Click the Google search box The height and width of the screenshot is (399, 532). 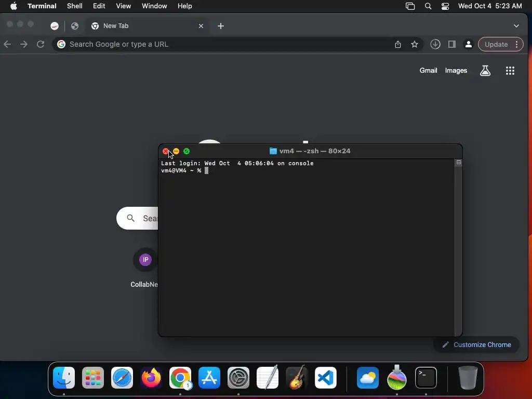tap(137, 218)
